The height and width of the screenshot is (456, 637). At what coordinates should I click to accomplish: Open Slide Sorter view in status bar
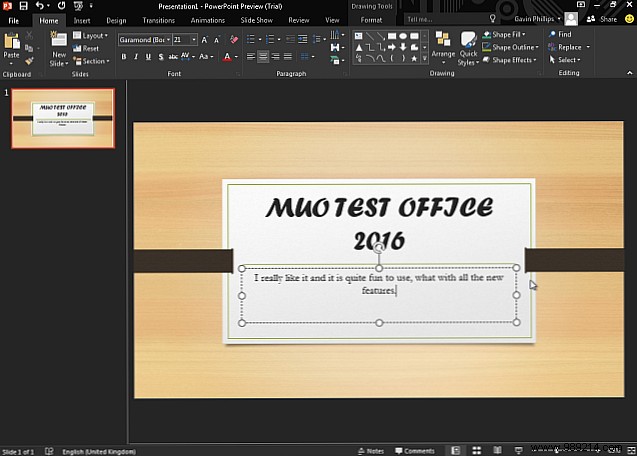[477, 450]
